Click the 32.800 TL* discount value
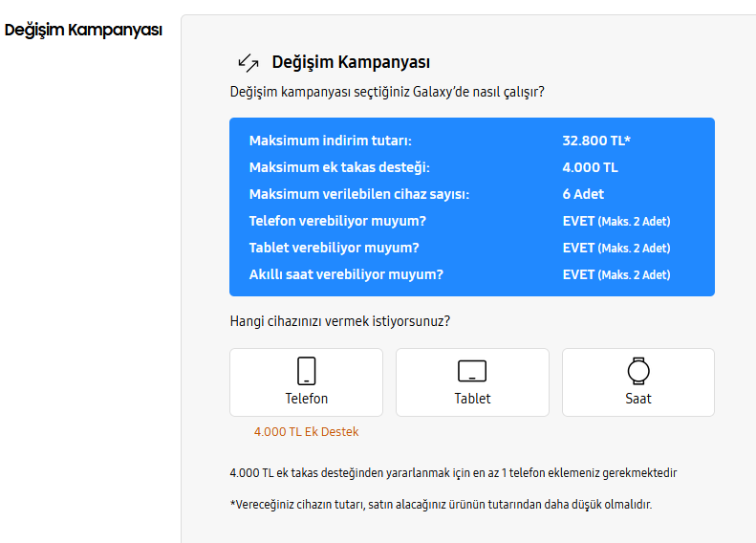This screenshot has width=756, height=543. pos(596,141)
